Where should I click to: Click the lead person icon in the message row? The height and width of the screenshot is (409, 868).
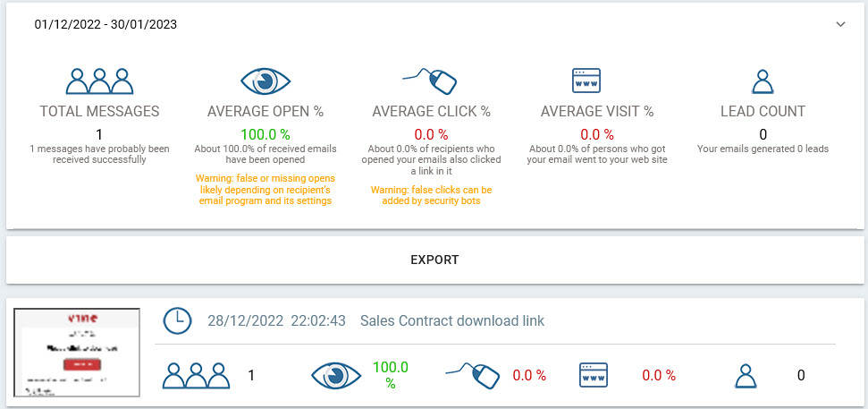click(746, 375)
